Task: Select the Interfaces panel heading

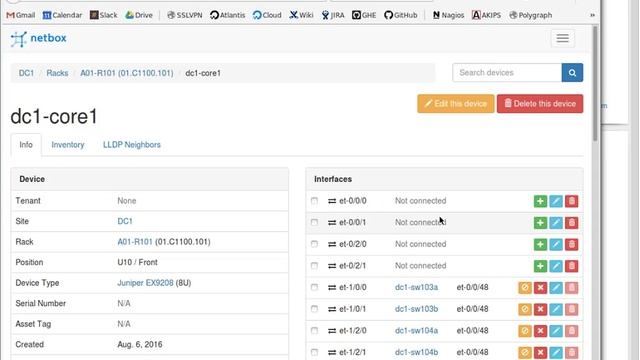Action: point(333,179)
